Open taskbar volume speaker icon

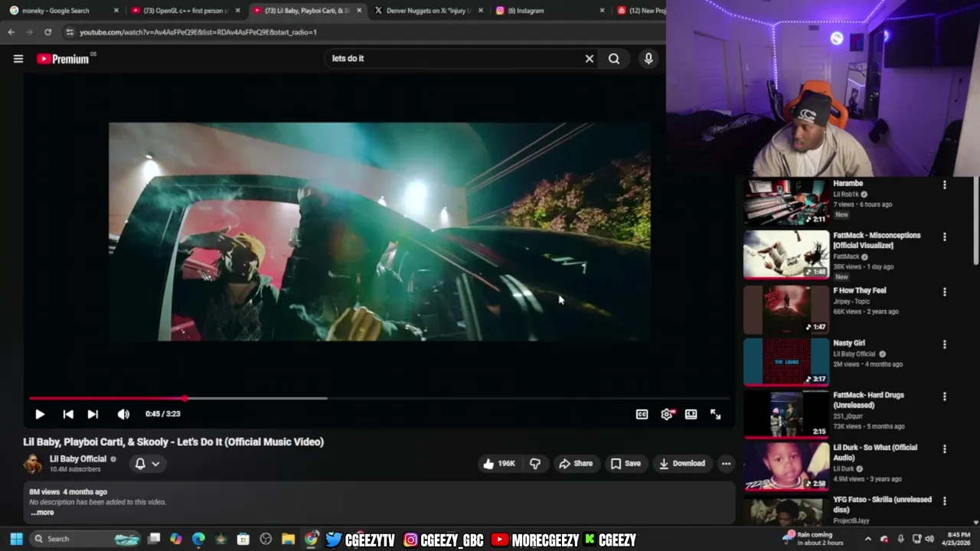(929, 539)
